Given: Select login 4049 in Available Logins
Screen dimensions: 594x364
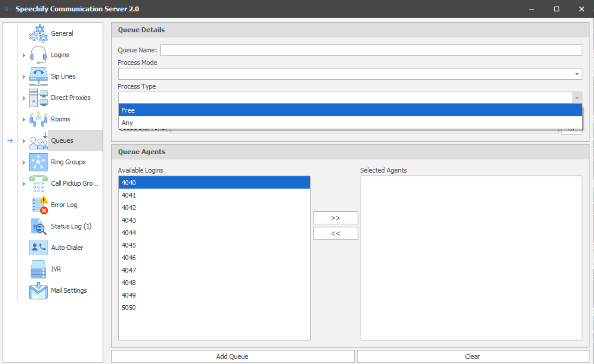Looking at the screenshot, I should [214, 295].
